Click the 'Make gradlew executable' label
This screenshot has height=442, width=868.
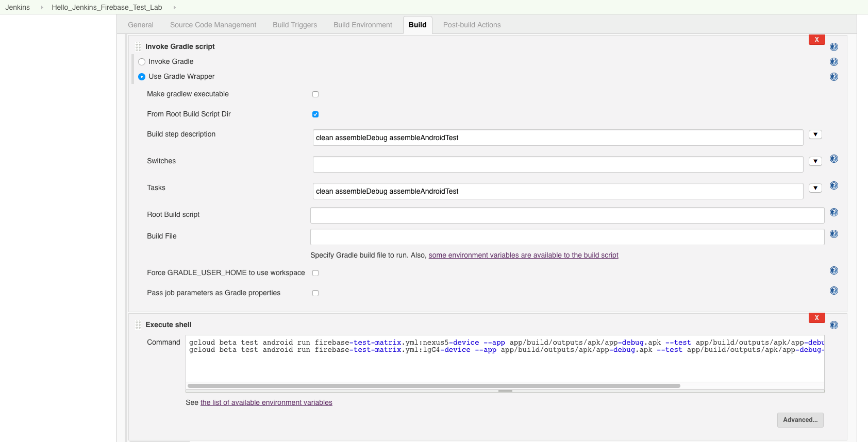coord(188,94)
